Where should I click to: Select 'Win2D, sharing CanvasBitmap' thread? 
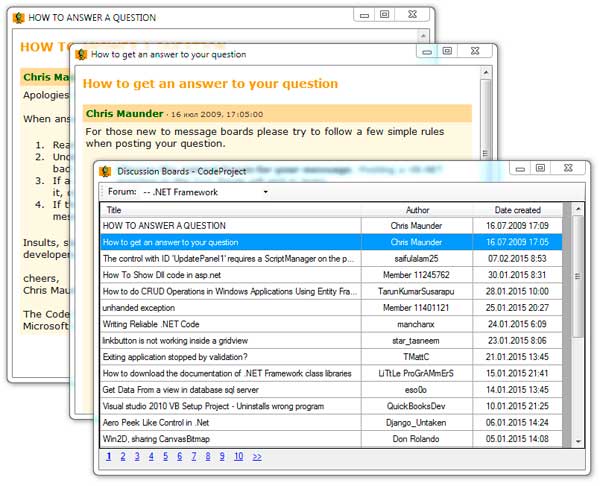point(331,439)
